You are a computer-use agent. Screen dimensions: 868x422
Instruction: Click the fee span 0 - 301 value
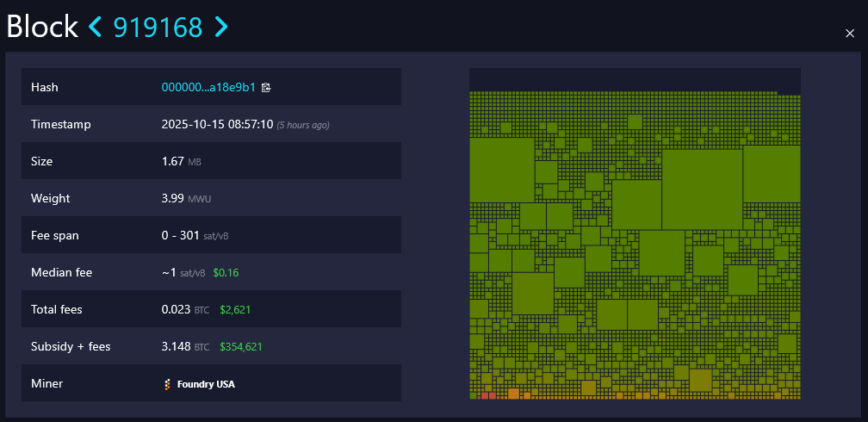180,236
